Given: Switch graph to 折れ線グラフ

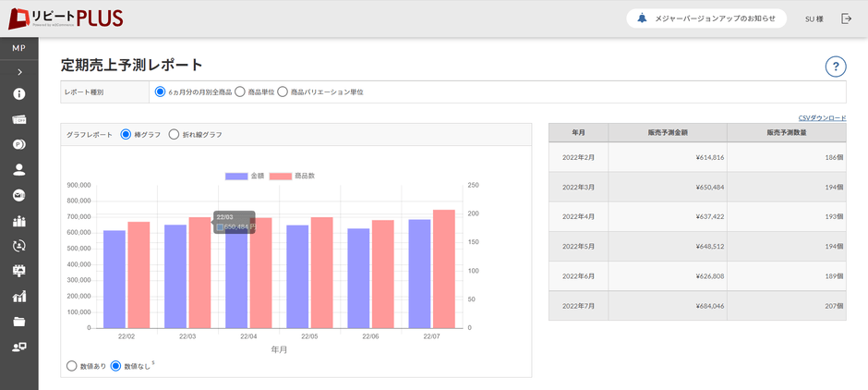Looking at the screenshot, I should tap(174, 135).
